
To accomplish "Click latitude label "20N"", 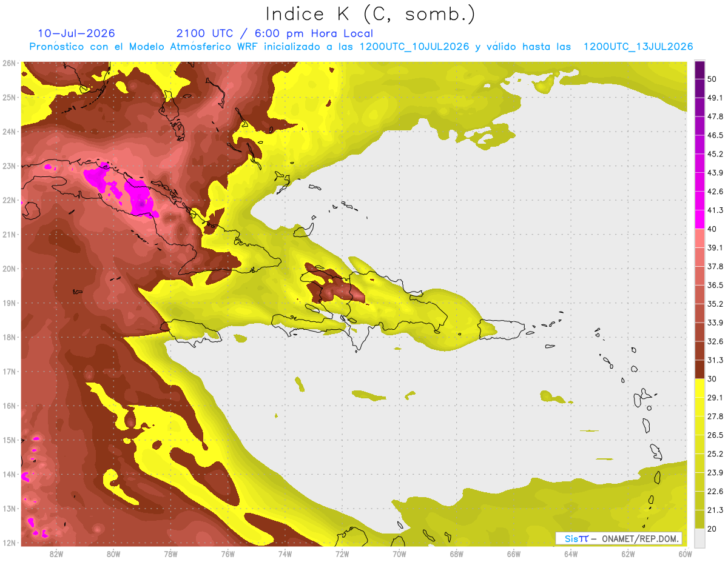I will [x=9, y=269].
